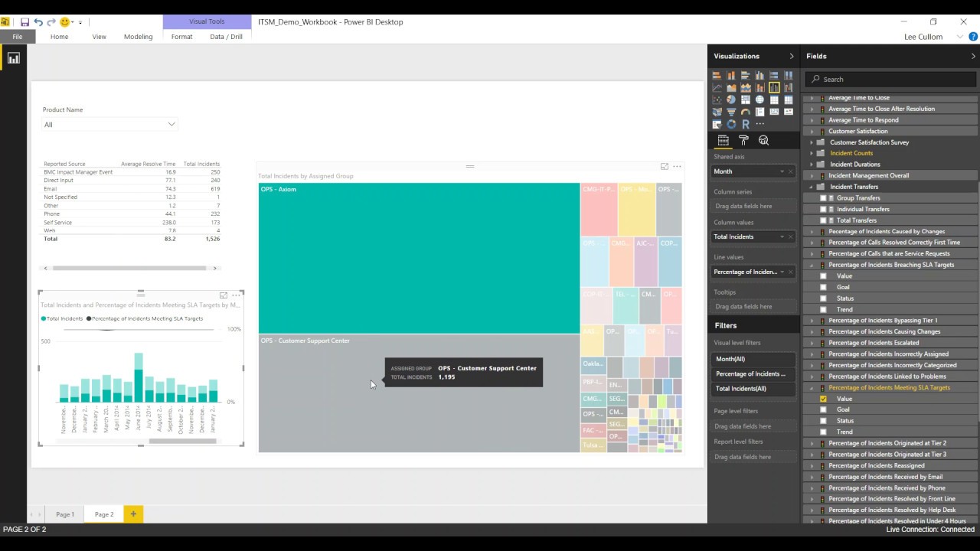
Task: Switch to the Home ribbon tab
Action: pos(59,37)
